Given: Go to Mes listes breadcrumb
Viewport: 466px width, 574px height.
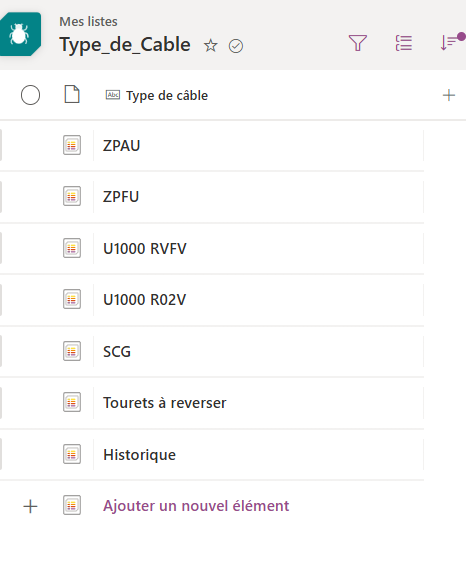Looking at the screenshot, I should pyautogui.click(x=88, y=22).
